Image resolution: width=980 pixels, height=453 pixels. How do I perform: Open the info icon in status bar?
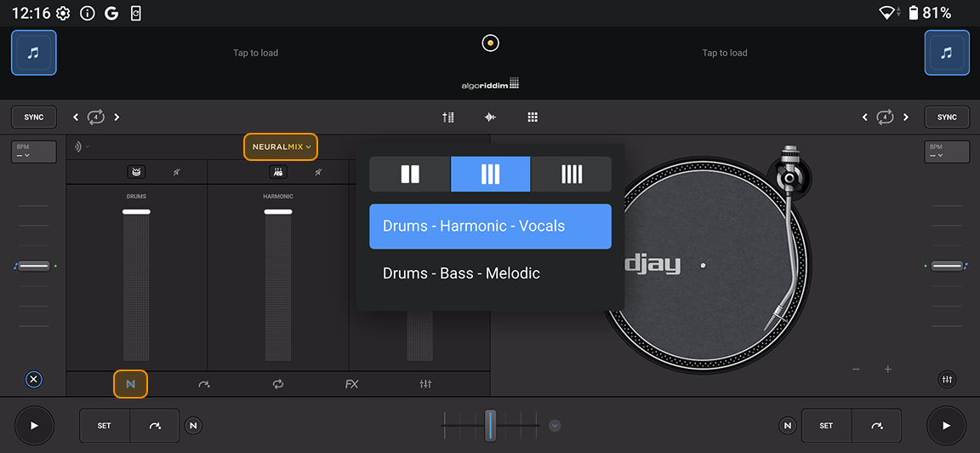pos(88,13)
